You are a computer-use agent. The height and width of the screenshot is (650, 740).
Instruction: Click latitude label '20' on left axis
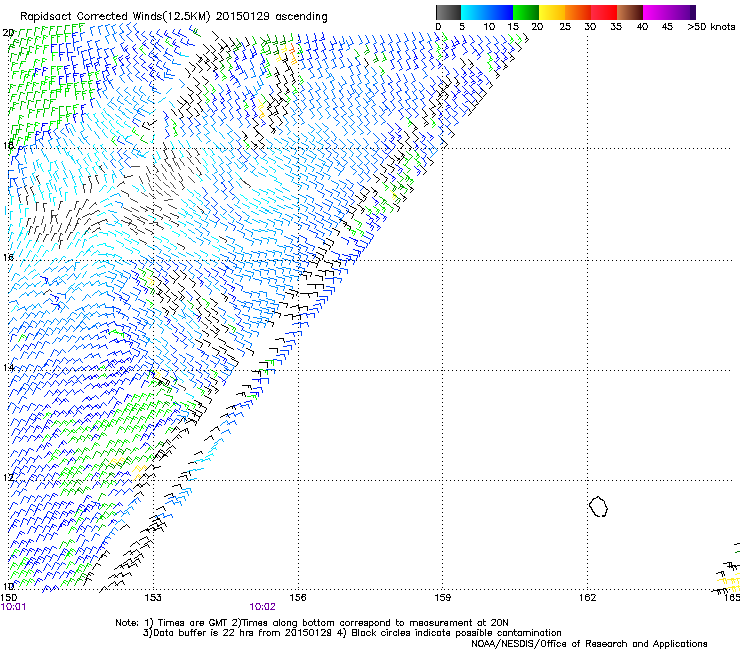tap(8, 33)
